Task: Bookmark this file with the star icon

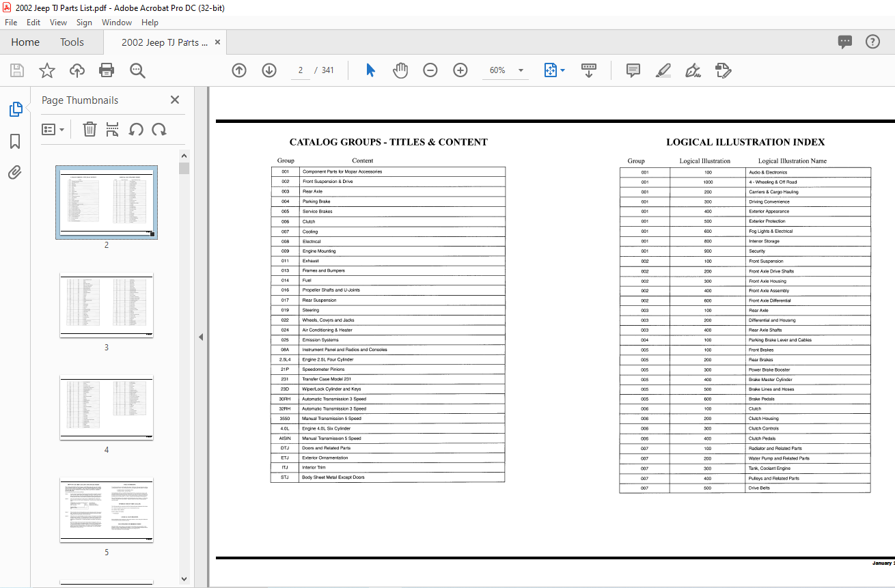Action: pos(46,70)
